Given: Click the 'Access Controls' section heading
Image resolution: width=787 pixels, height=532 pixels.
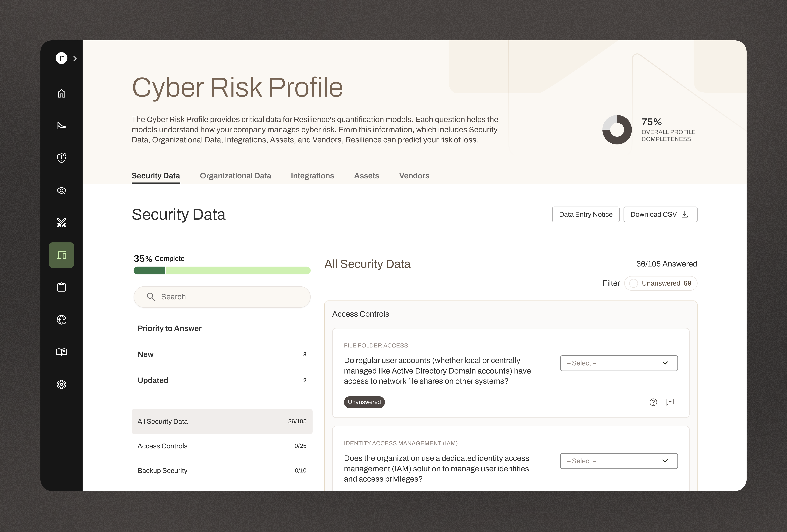Looking at the screenshot, I should coord(360,314).
